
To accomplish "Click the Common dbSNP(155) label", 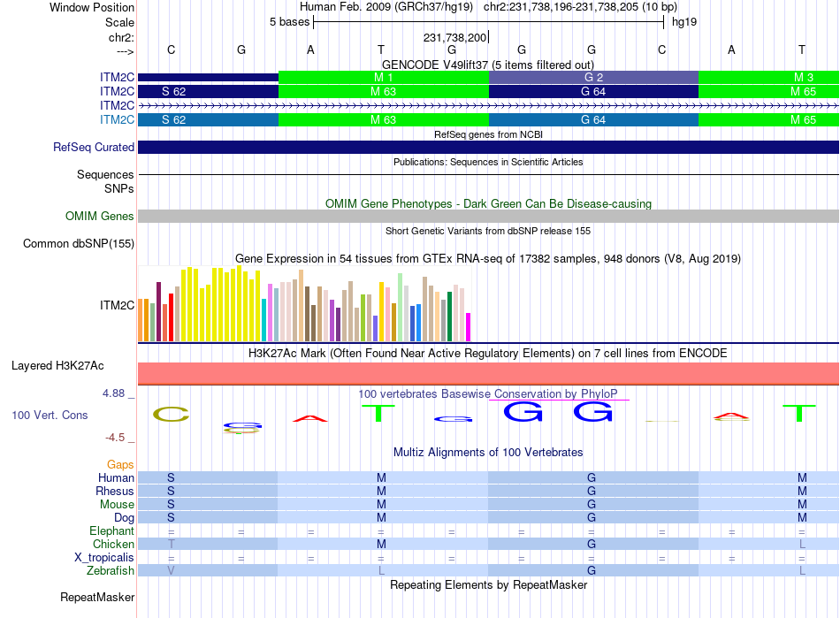I will coord(79,244).
